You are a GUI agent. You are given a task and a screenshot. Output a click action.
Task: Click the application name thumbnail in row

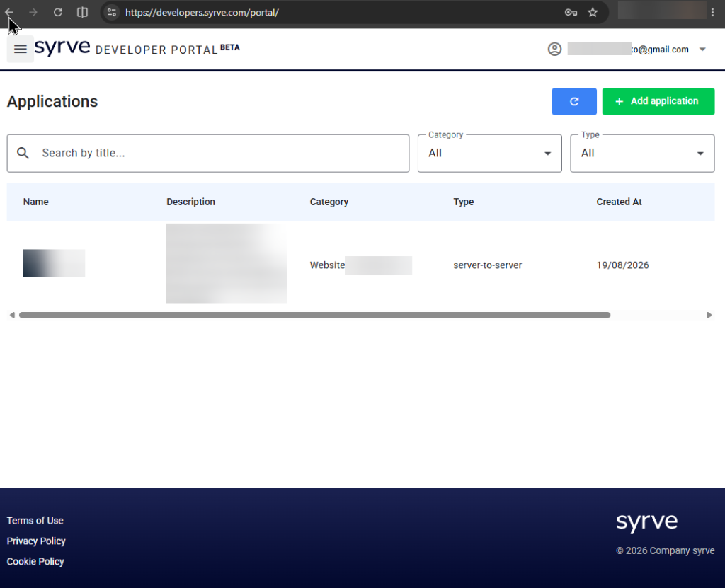click(54, 263)
